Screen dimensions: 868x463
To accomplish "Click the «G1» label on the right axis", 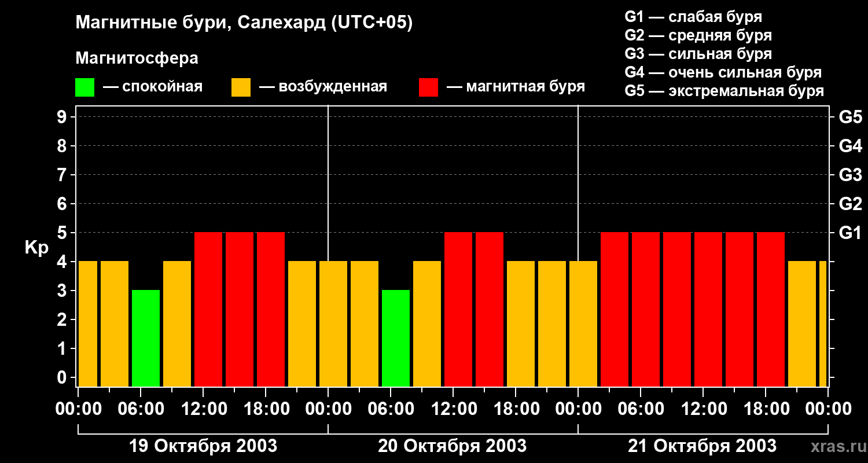I will coord(850,233).
